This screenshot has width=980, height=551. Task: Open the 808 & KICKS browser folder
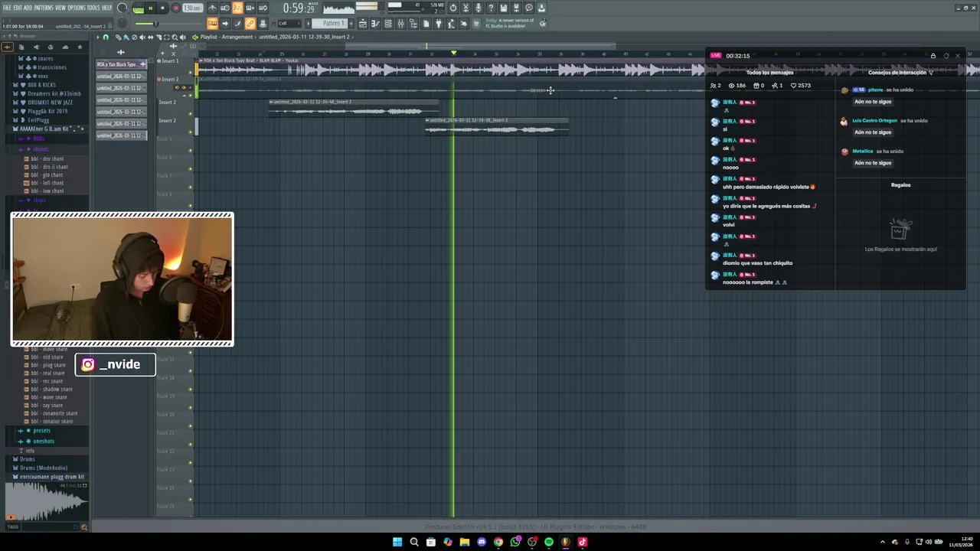tap(41, 85)
